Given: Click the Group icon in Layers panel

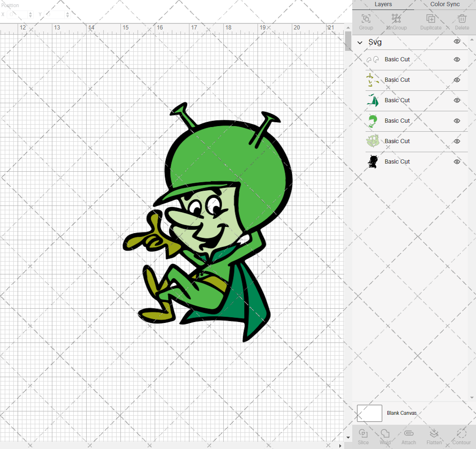Looking at the screenshot, I should tap(366, 19).
